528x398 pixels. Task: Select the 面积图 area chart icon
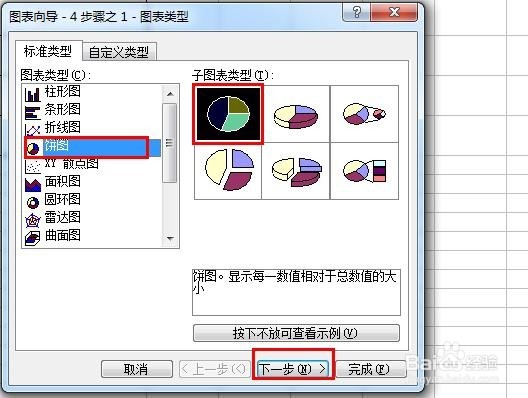pos(33,184)
